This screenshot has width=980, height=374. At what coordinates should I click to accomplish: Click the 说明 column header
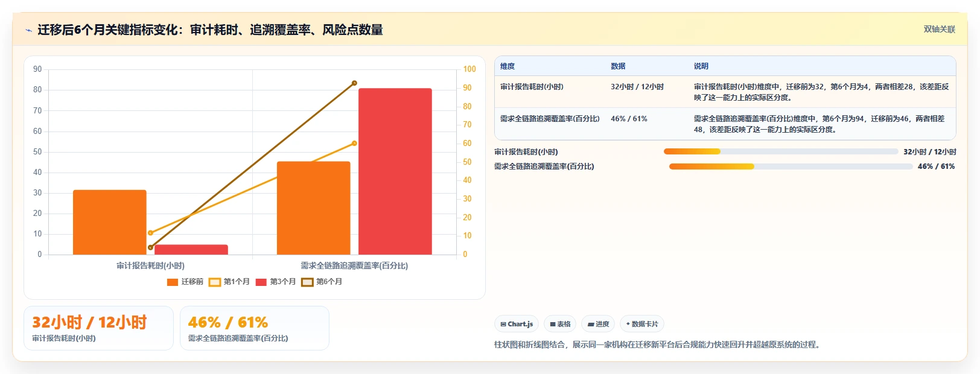click(701, 66)
